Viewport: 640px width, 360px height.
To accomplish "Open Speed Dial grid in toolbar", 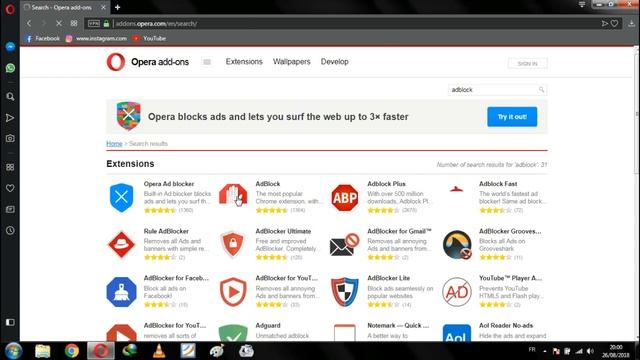I will point(74,24).
